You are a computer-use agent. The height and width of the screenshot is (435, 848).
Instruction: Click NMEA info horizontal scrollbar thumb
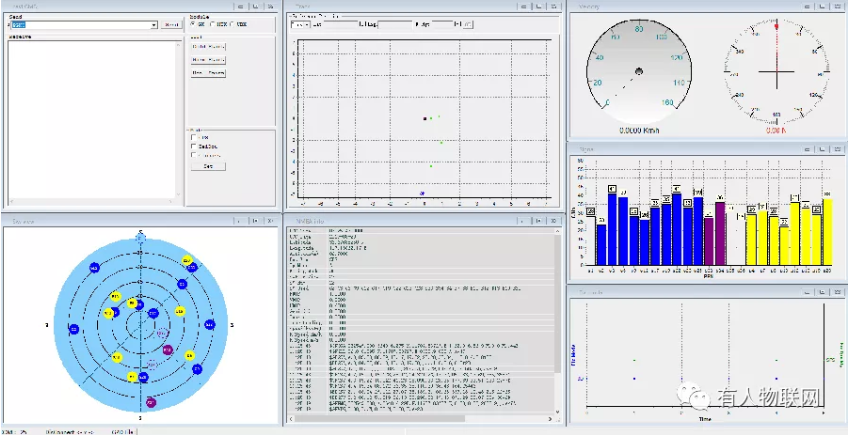[380, 418]
